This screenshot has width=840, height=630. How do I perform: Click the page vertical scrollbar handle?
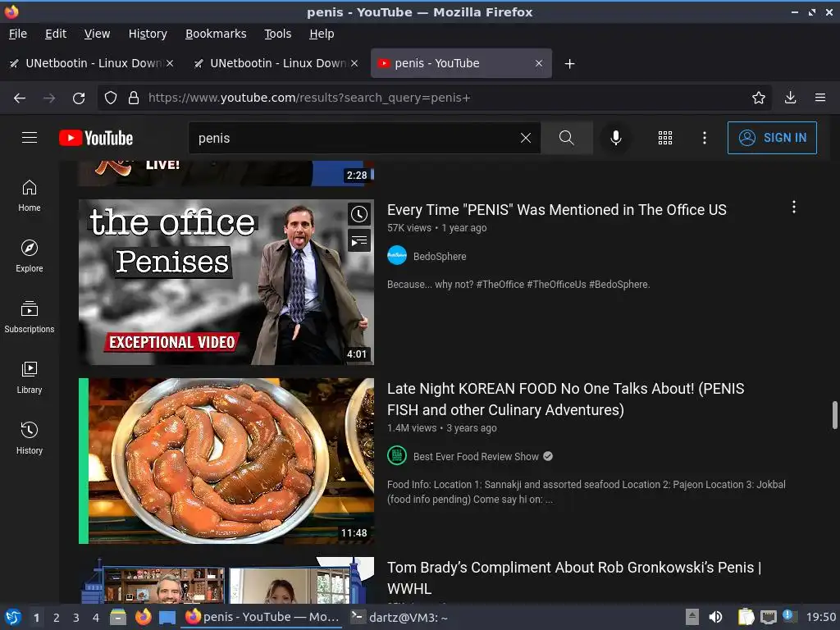click(x=834, y=414)
